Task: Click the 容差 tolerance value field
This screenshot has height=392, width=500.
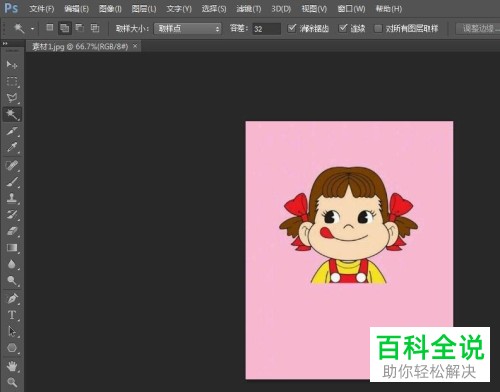Action: (266, 29)
